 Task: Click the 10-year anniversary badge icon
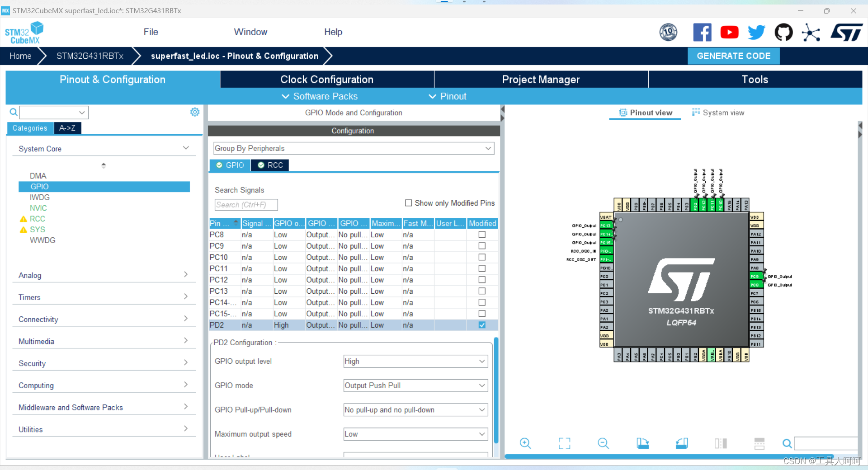tap(668, 32)
